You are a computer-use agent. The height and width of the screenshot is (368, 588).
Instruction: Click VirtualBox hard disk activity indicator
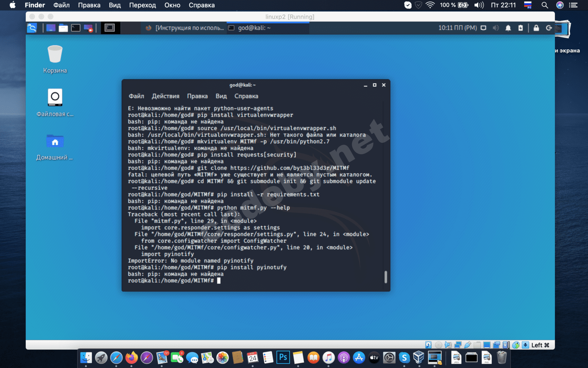coord(429,345)
